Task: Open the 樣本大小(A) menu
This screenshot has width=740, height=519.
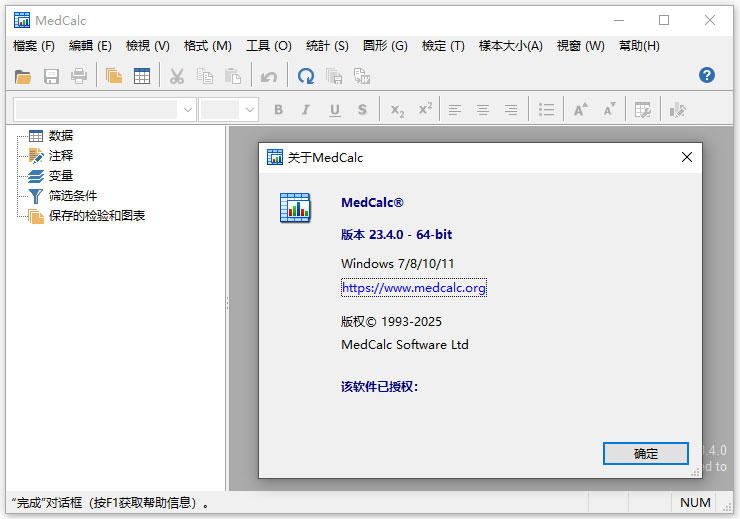Action: tap(511, 46)
